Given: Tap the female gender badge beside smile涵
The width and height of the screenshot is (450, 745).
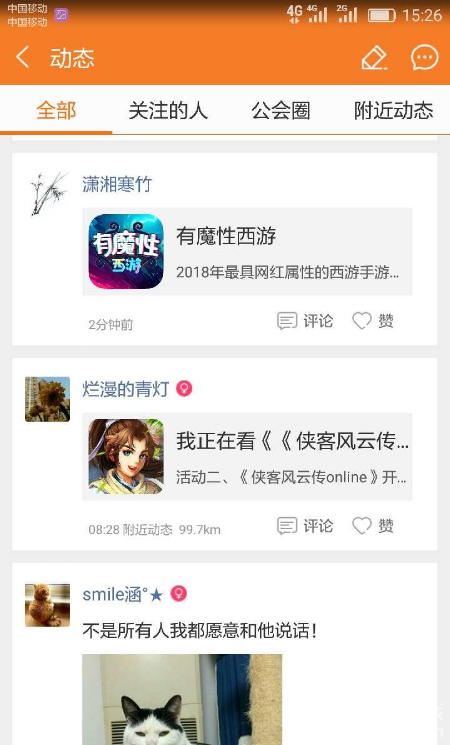Looking at the screenshot, I should coord(179,593).
